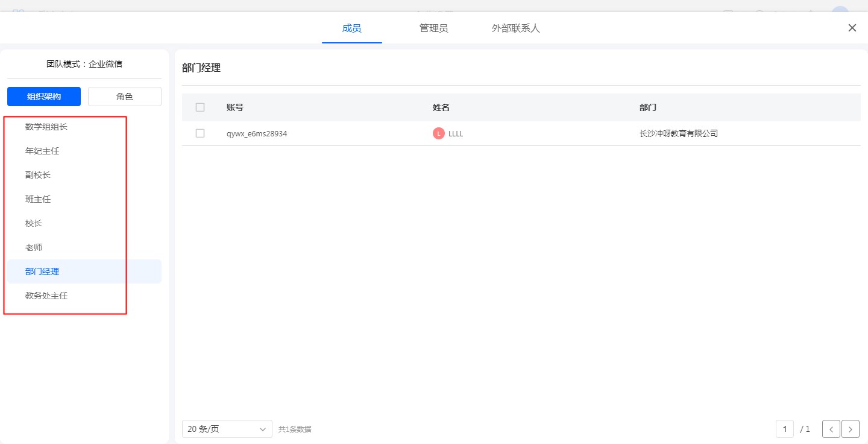The height and width of the screenshot is (444, 868).
Task: Select 教务处主任 in the sidebar
Action: [x=46, y=296]
